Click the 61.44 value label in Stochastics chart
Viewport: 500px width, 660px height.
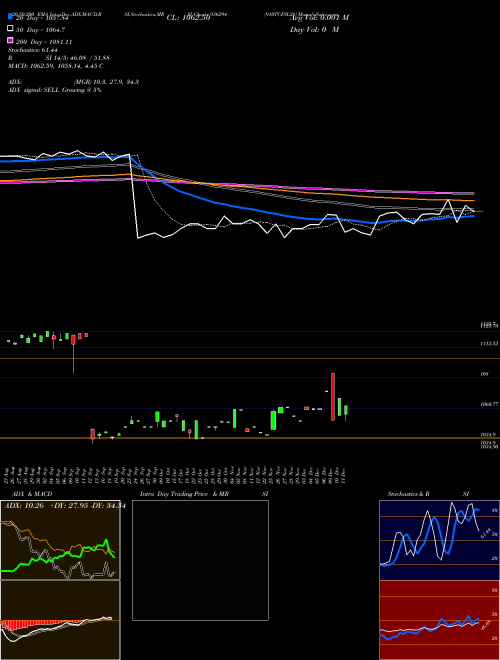pyautogui.click(x=486, y=533)
